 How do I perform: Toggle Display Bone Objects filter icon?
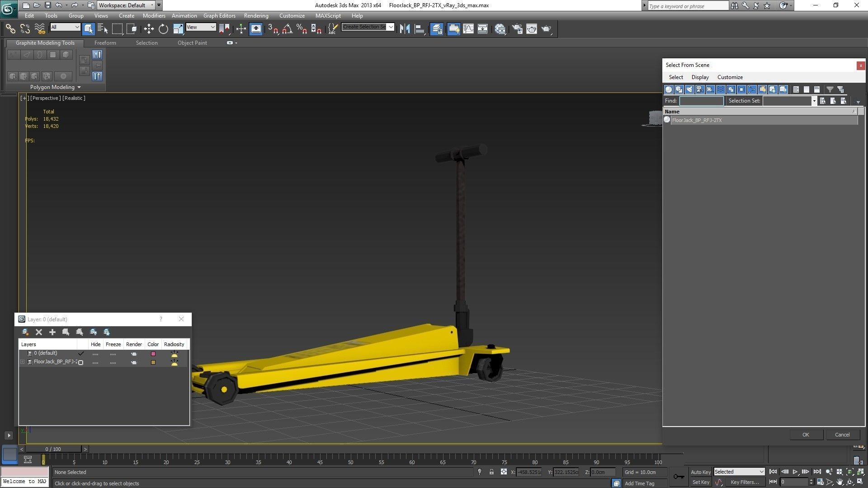click(752, 89)
